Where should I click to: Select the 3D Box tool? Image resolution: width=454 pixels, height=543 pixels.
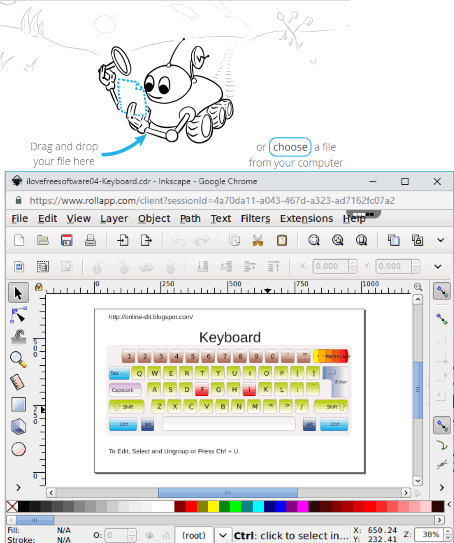point(18,426)
